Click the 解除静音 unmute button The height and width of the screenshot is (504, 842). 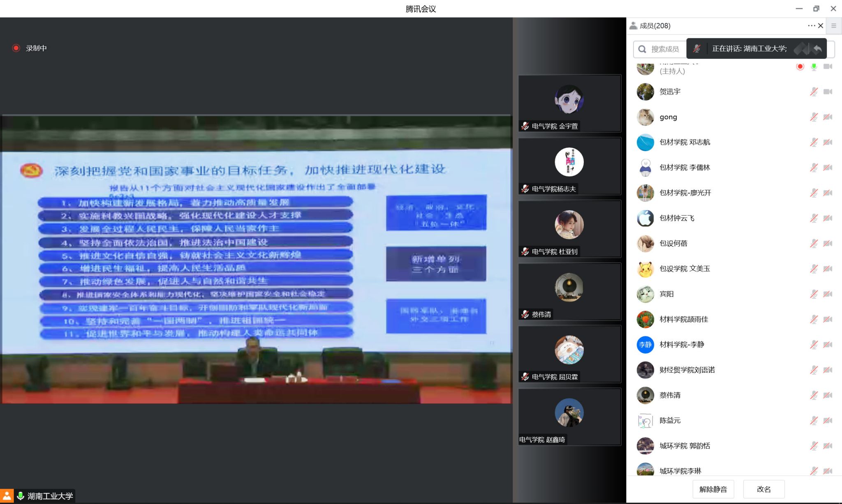click(713, 489)
